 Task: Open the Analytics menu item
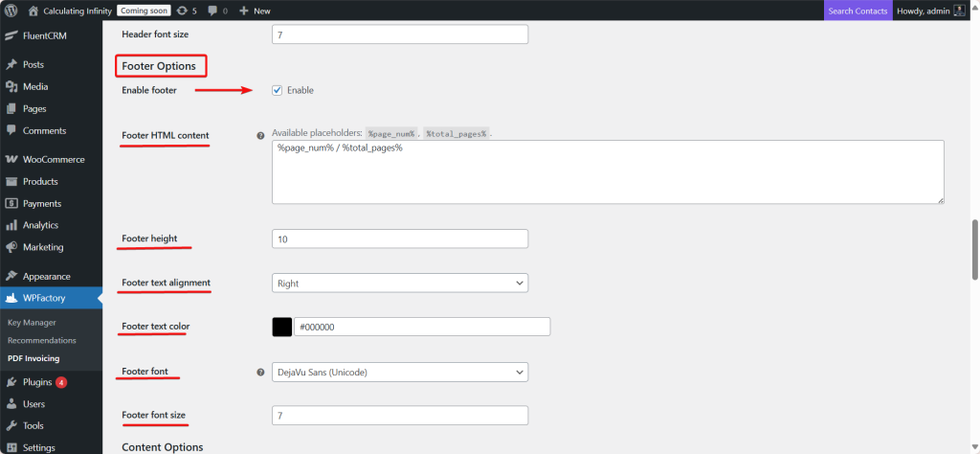click(x=40, y=225)
